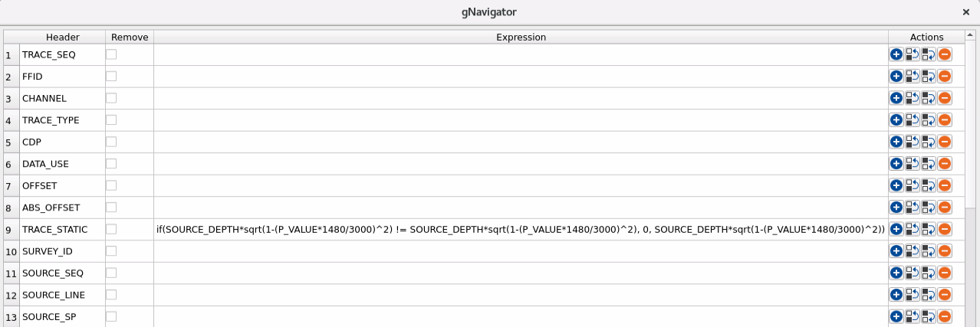Click the orange remove icon in the SURVEY_ID row
980x327 pixels.
945,251
